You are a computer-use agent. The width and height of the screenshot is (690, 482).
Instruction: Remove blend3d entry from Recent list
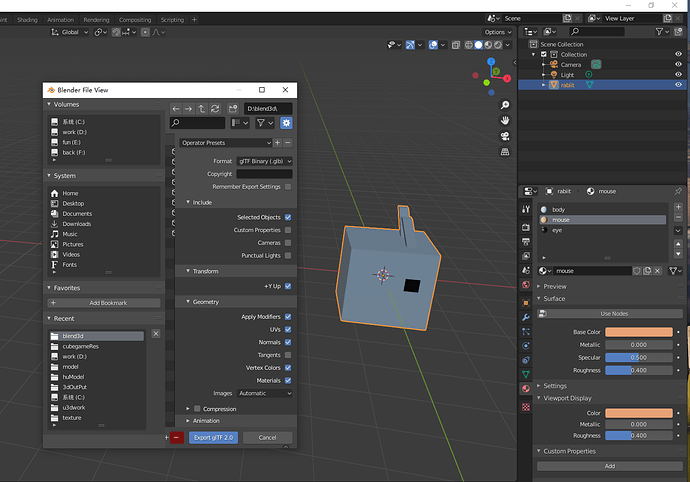click(154, 335)
